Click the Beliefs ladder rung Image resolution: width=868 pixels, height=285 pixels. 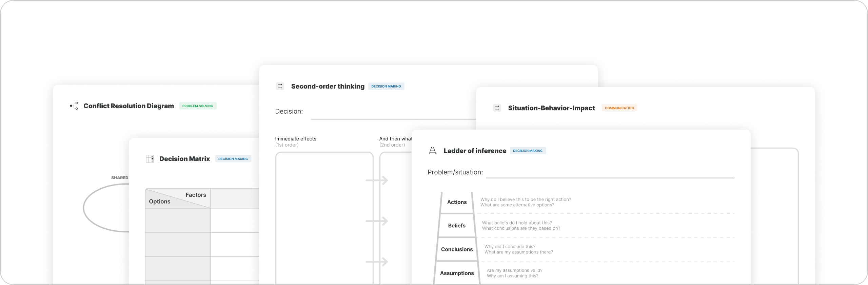click(457, 226)
